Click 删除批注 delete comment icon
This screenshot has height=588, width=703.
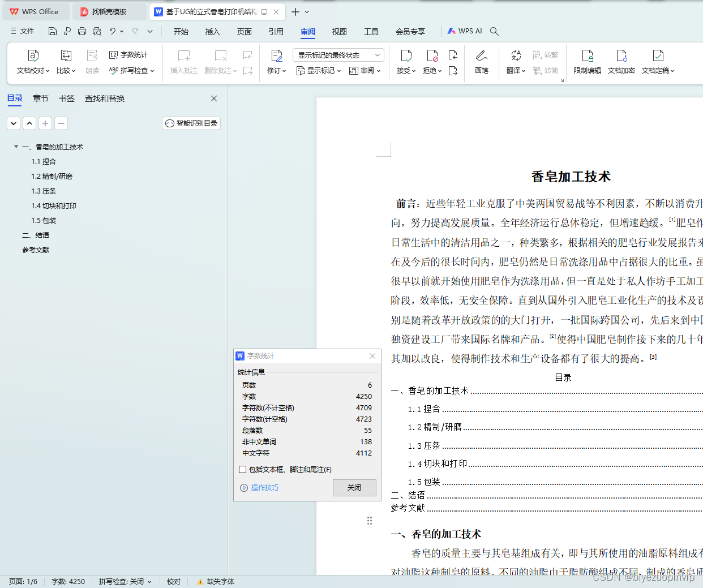pos(220,62)
